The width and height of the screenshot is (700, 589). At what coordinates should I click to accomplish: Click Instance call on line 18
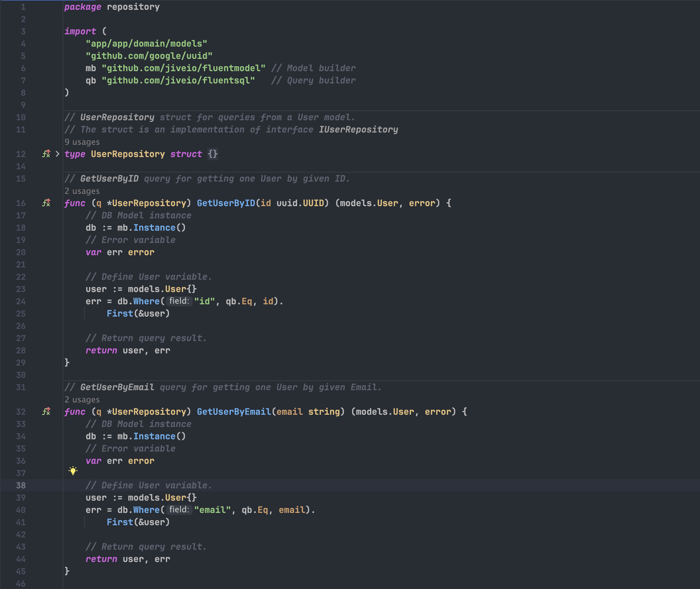click(155, 228)
